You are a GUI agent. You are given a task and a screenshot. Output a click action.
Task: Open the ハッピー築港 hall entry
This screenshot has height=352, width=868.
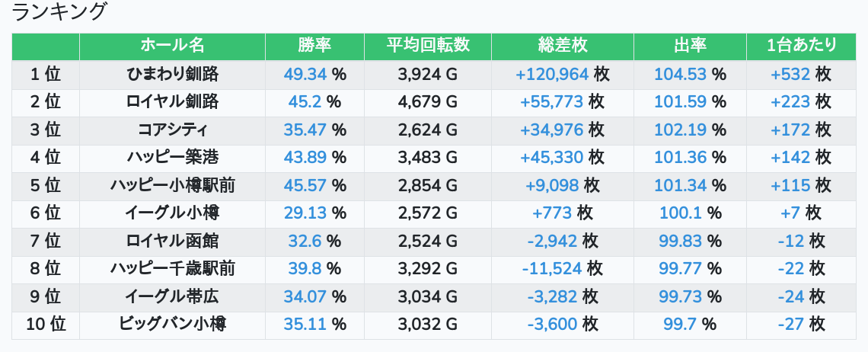pos(172,158)
